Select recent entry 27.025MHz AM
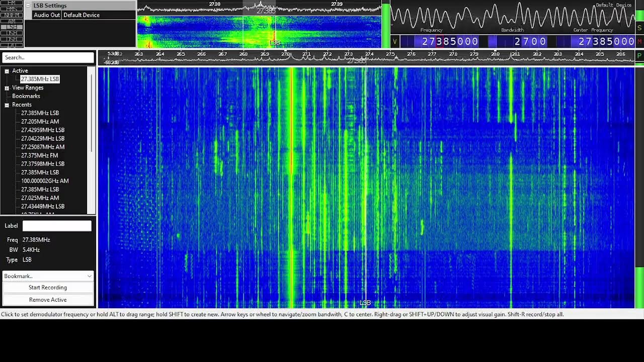 [x=40, y=198]
